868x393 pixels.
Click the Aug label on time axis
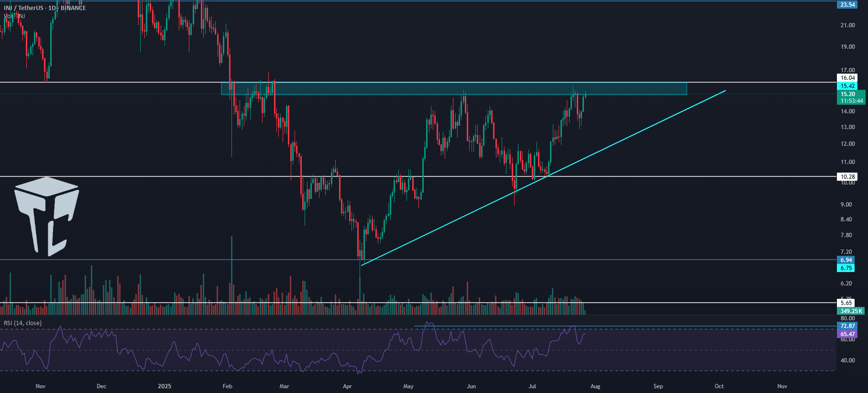point(595,386)
